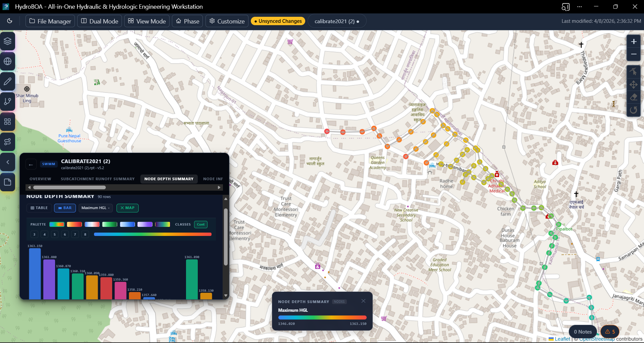The image size is (644, 343).
Task: Click the move layers arrows icon
Action: point(634,85)
